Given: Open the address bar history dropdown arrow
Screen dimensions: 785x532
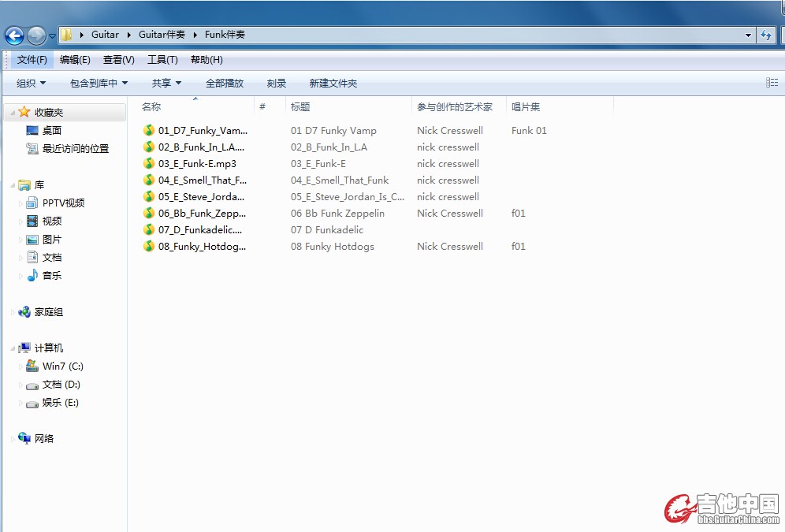Looking at the screenshot, I should tap(748, 35).
